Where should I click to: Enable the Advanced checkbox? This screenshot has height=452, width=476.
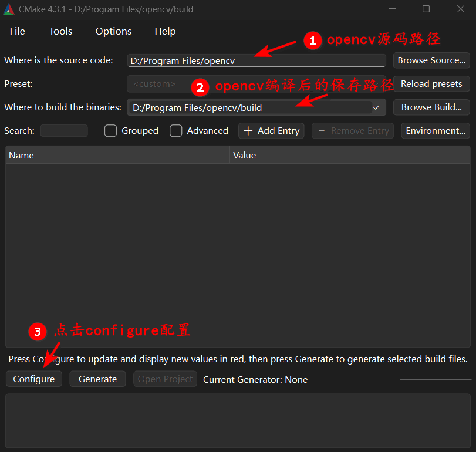175,131
